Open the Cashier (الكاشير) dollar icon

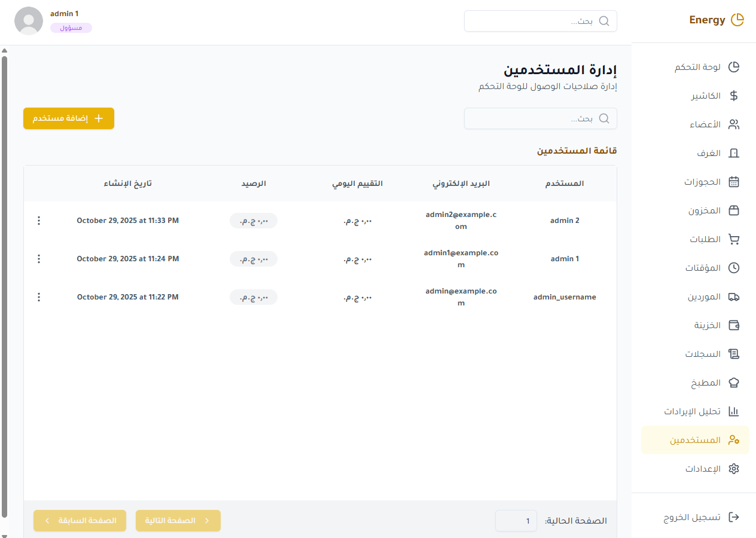pos(734,96)
